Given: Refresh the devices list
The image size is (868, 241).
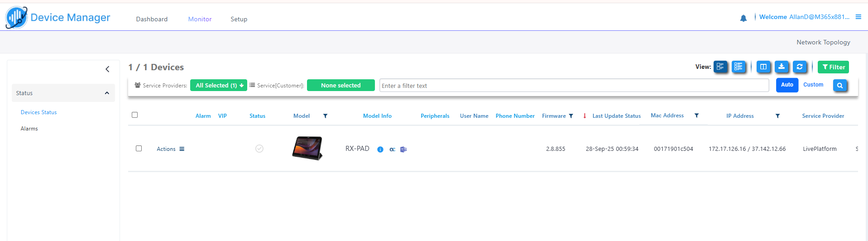Looking at the screenshot, I should [x=800, y=67].
